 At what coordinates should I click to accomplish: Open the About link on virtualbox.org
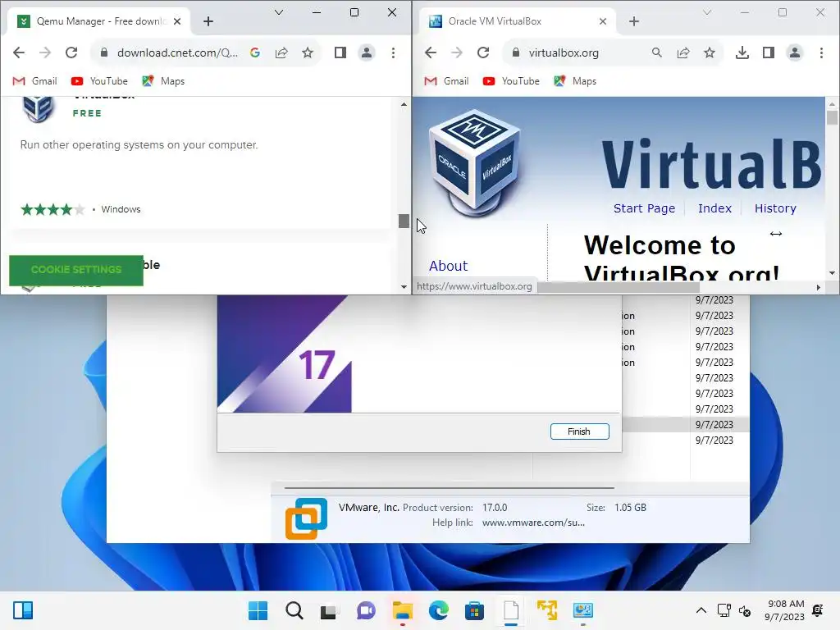click(449, 266)
